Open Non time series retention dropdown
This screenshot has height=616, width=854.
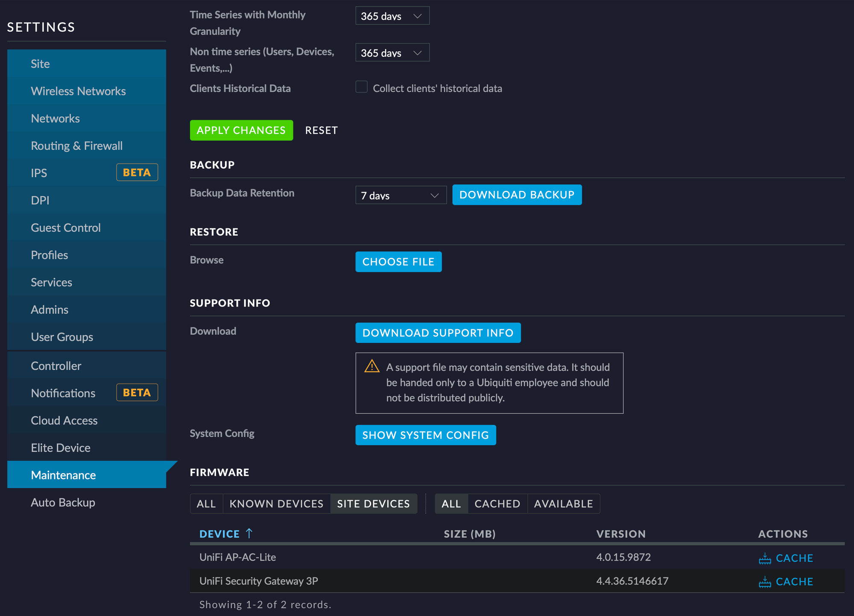point(392,53)
